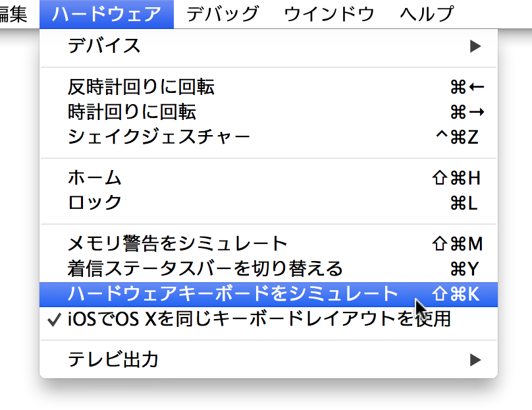Screen dimensions: 532x410
Task: Open the ウインドウ menu
Action: 329,15
